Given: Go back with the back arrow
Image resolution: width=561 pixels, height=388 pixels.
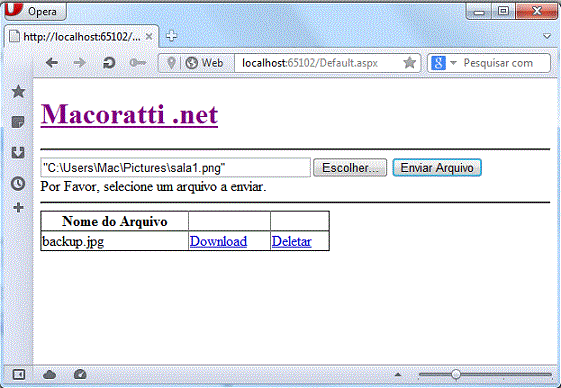Looking at the screenshot, I should 52,63.
